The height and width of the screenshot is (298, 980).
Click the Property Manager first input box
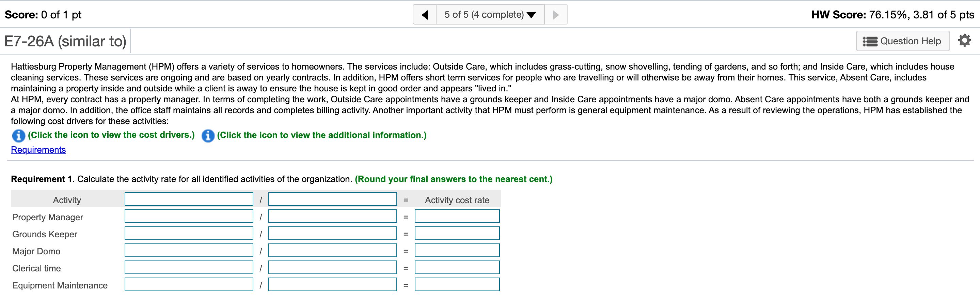189,216
